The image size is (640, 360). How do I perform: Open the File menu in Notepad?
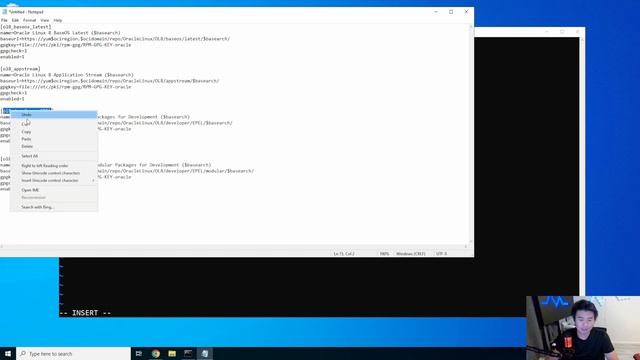(x=4, y=20)
